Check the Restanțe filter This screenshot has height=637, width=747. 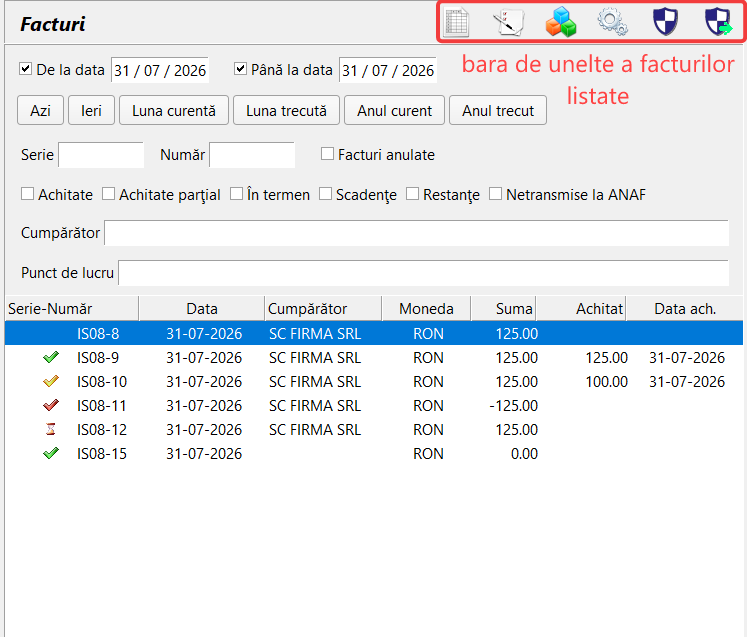pyautogui.click(x=413, y=193)
